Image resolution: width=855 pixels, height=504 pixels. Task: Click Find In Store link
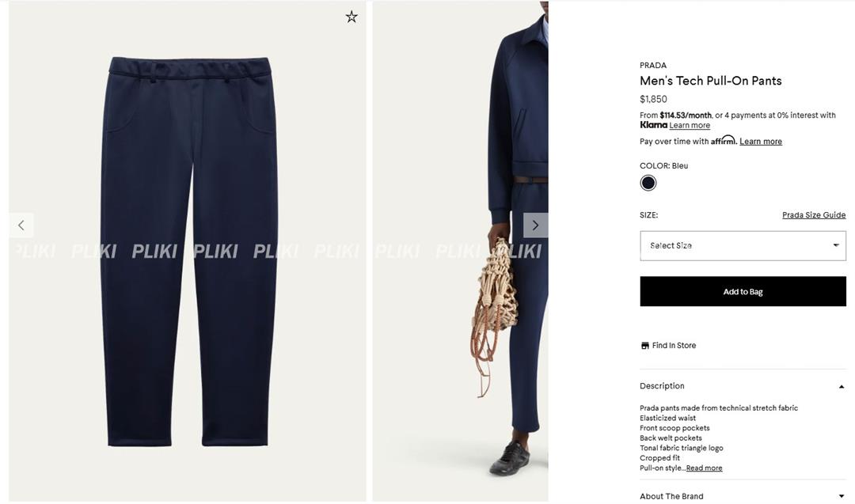tap(674, 346)
